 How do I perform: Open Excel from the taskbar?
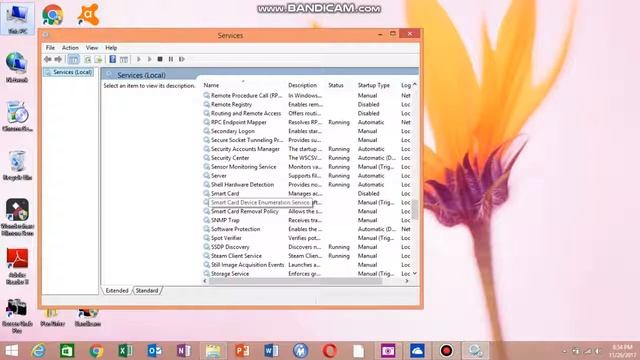(125, 351)
